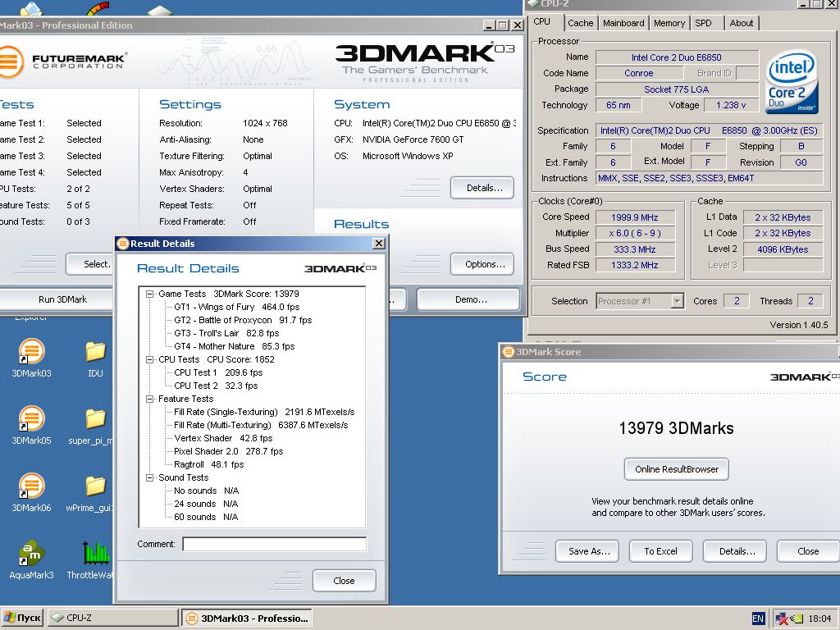Screen dimensions: 840x630
Task: Select the 24 sounds row
Action: (206, 504)
